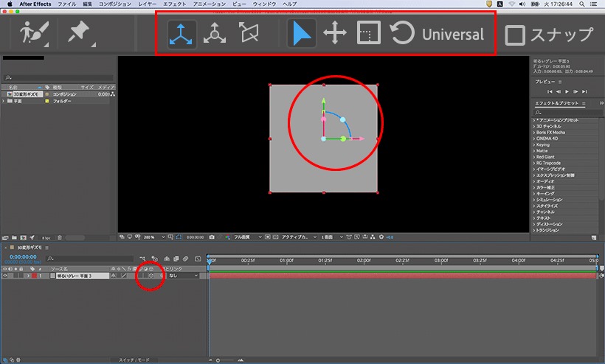Image resolution: width=605 pixels, height=364 pixels.
Task: Jump to first frame in preview panel
Action: pos(550,91)
